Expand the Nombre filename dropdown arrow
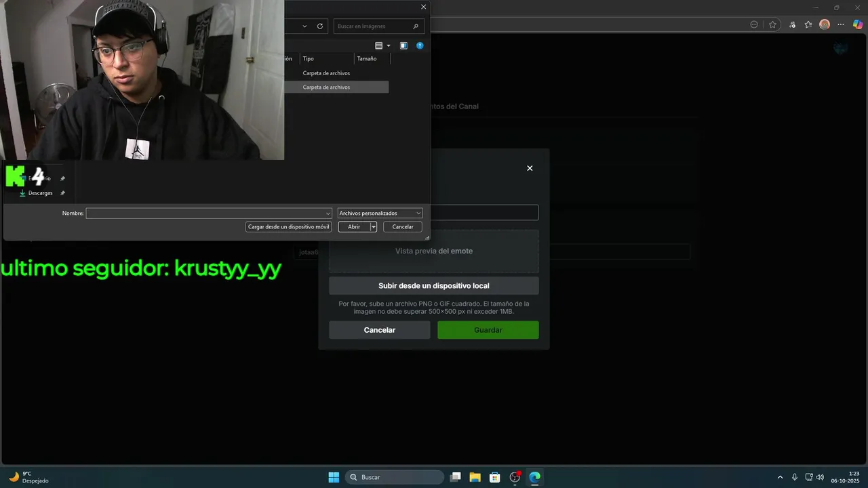 (328, 213)
